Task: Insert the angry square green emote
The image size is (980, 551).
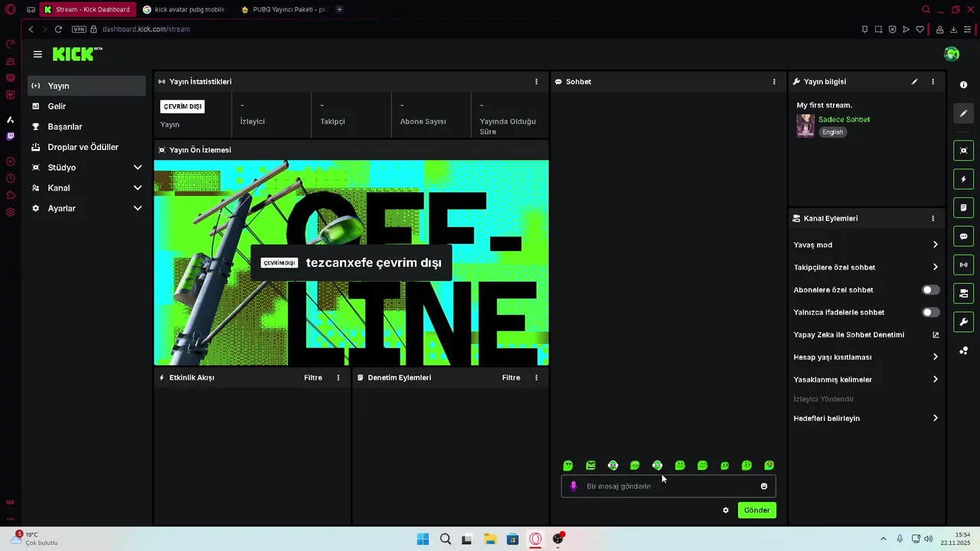Action: (590, 465)
